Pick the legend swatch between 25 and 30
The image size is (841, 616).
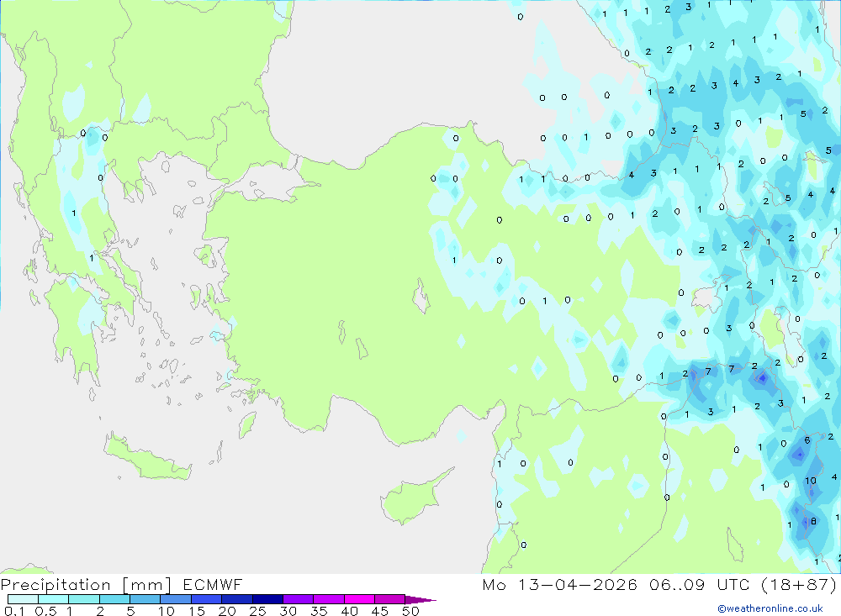coord(267,599)
